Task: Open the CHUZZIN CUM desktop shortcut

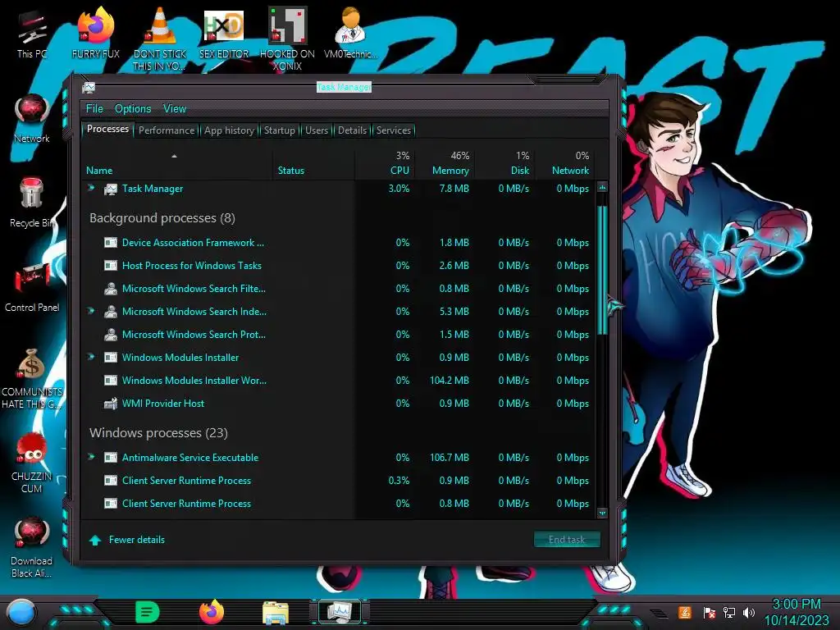Action: click(32, 463)
